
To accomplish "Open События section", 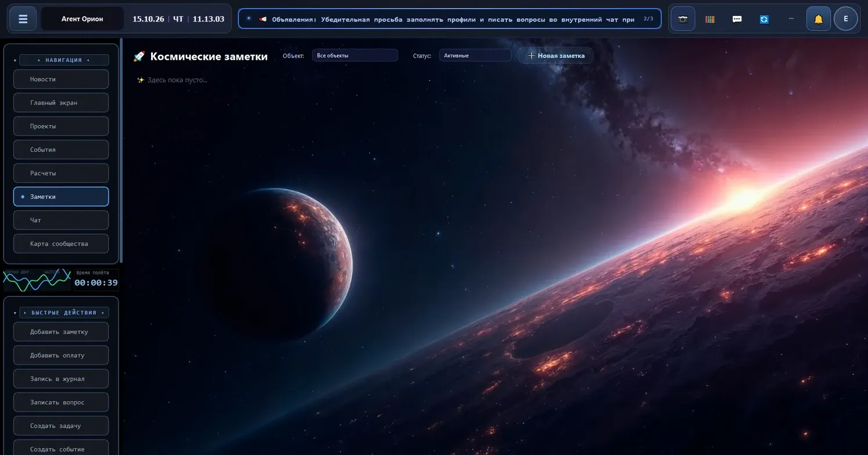I will pos(61,150).
